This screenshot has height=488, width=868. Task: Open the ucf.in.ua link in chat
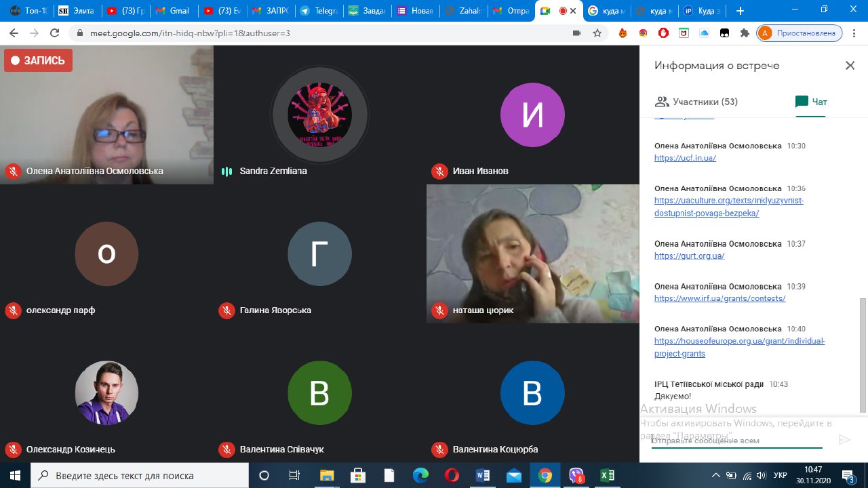point(685,158)
